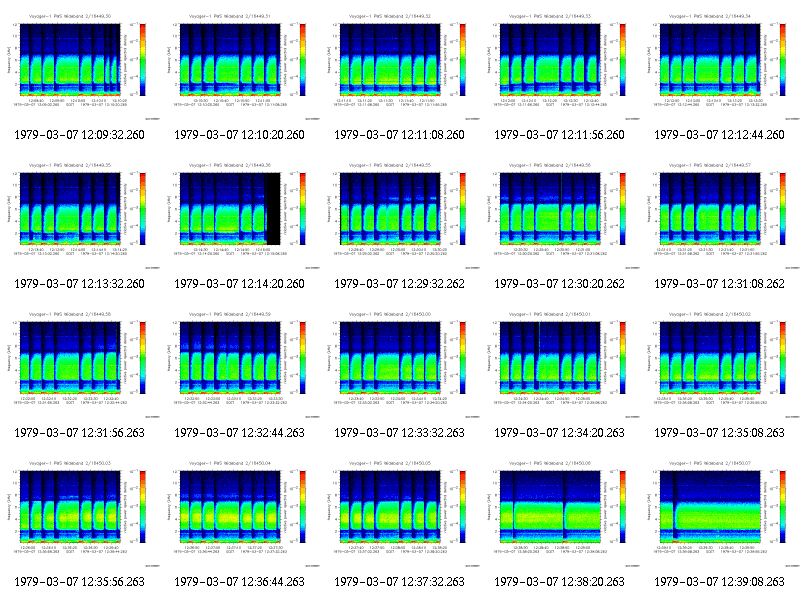The image size is (800, 596).
Task: Open spectrogram thumbnail for 12:31:56.263
Action: click(x=80, y=364)
